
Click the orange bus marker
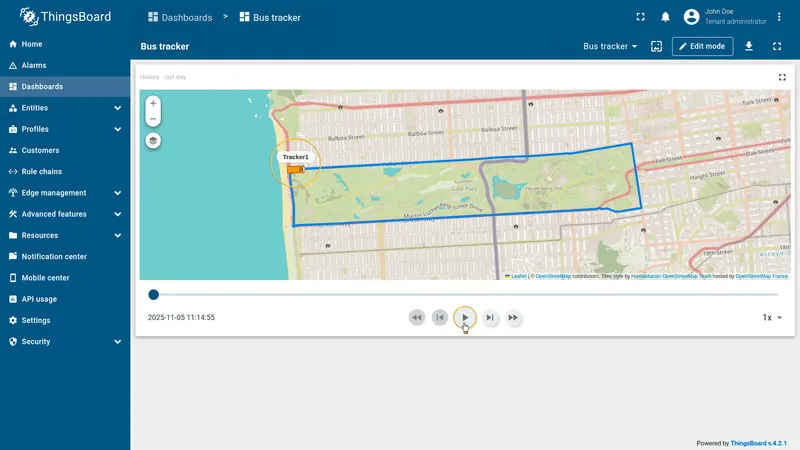pyautogui.click(x=296, y=169)
